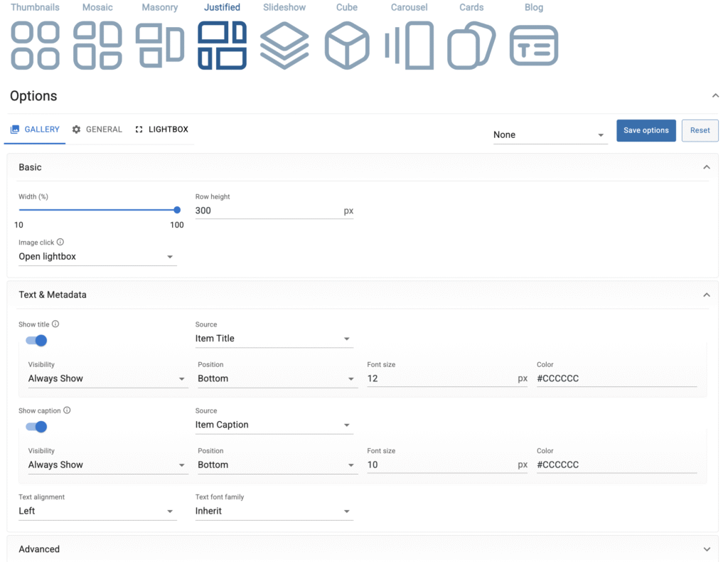Open the Image click dropdown

[97, 257]
